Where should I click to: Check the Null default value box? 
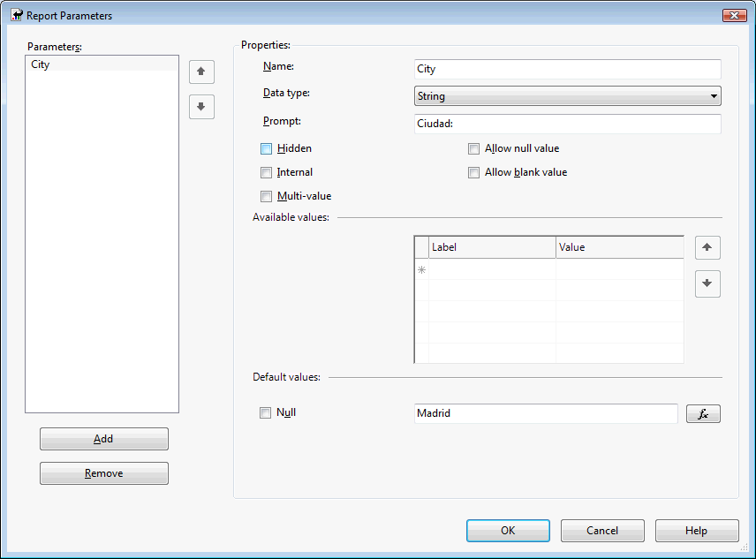point(266,412)
